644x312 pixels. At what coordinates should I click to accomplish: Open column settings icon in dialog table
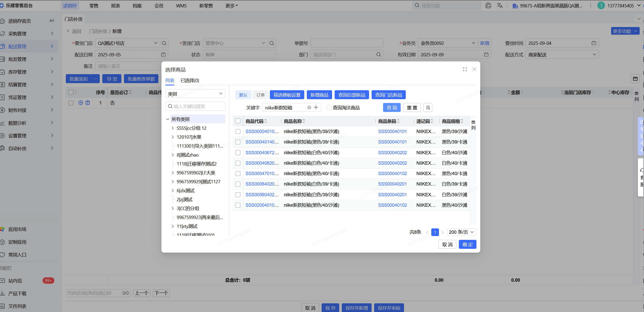473,125
